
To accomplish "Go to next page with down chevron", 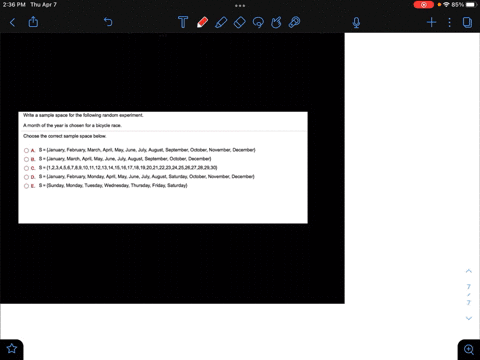I will [469, 318].
